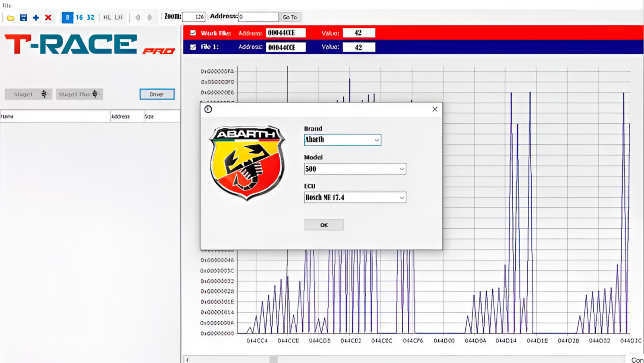This screenshot has width=644, height=363.
Task: Click the red X delete icon
Action: pyautogui.click(x=48, y=17)
